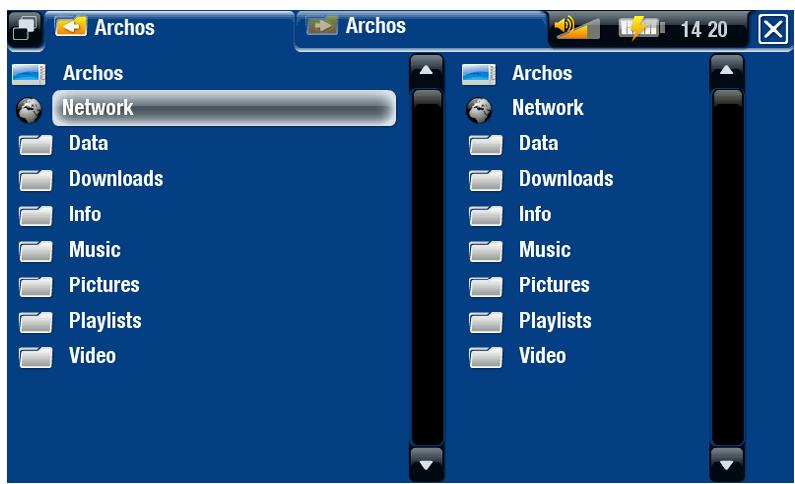The height and width of the screenshot is (484, 795).
Task: Select Archos root entry in right pane
Action: tap(543, 73)
